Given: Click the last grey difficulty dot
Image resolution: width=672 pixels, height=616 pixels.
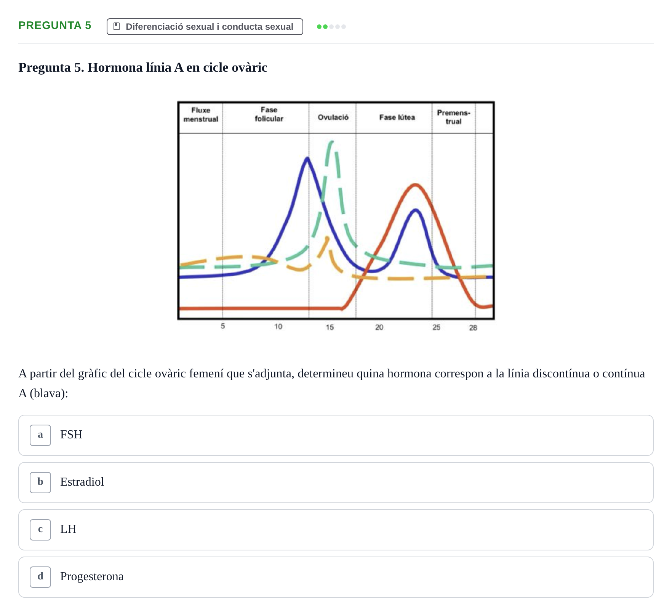Looking at the screenshot, I should (x=344, y=27).
